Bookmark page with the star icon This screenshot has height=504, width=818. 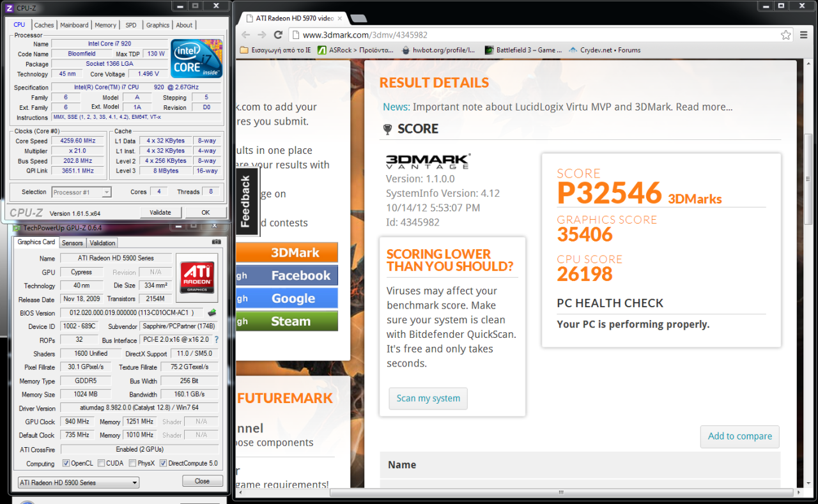785,34
